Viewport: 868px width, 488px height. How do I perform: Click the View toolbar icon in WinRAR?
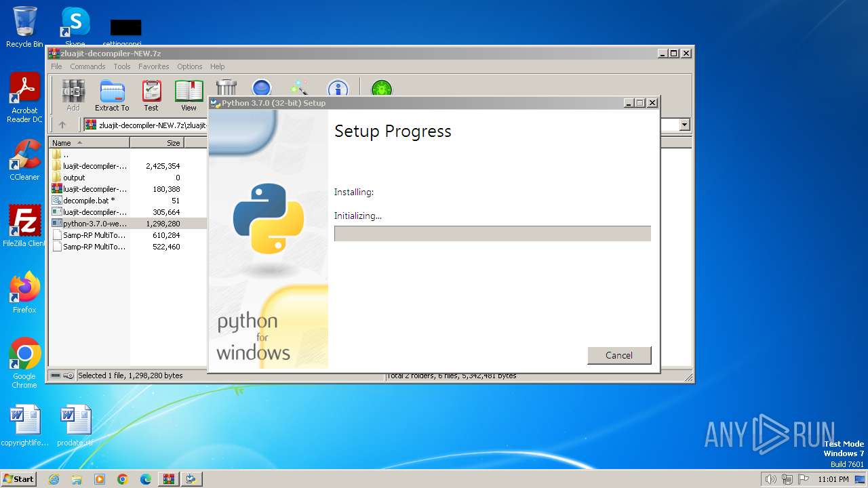pyautogui.click(x=189, y=95)
